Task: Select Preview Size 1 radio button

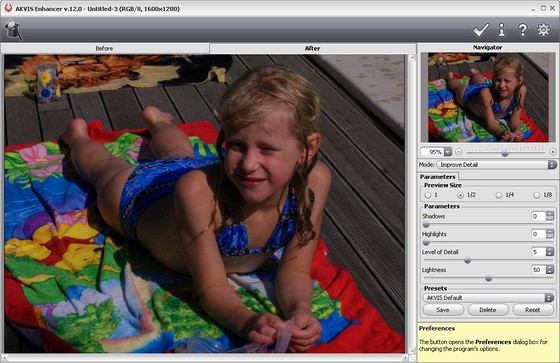Action: pos(428,195)
